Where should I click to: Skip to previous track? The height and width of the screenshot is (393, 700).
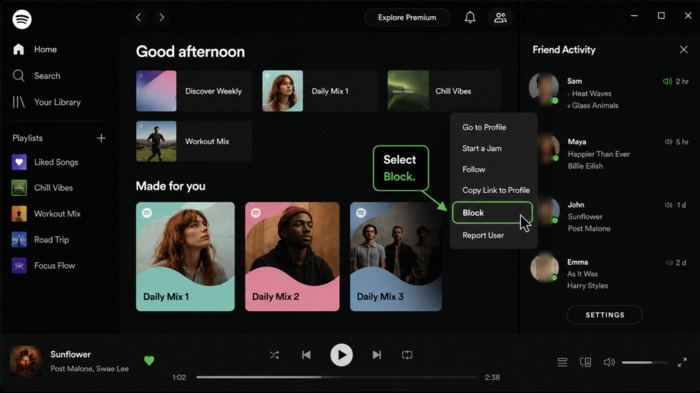306,355
